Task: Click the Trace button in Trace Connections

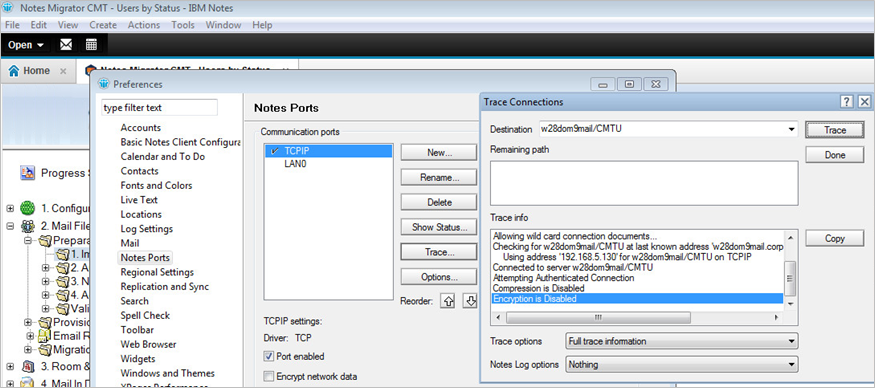Action: 835,130
